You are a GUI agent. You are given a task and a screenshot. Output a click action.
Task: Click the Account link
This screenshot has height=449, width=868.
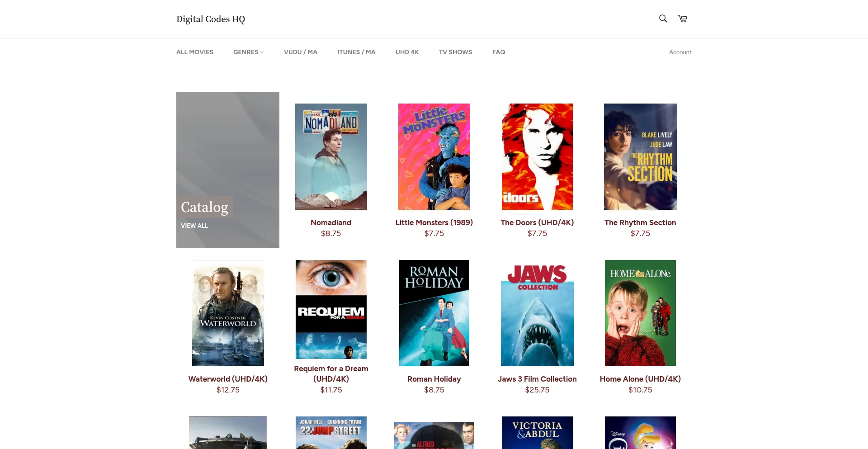click(680, 52)
